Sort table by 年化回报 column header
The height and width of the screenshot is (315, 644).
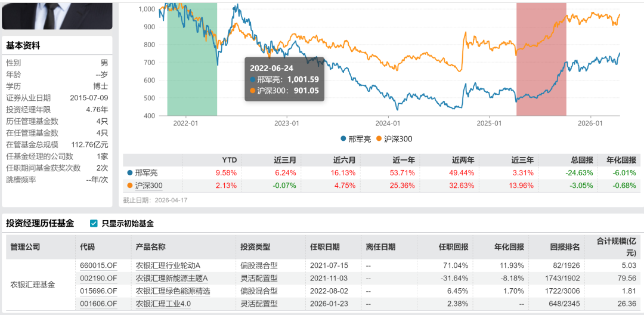[x=509, y=247]
